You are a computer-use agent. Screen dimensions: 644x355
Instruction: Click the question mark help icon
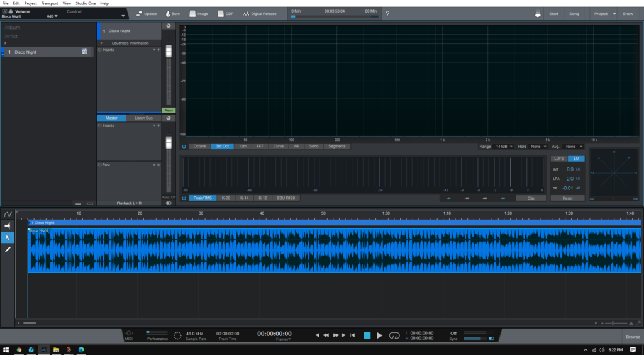click(387, 14)
